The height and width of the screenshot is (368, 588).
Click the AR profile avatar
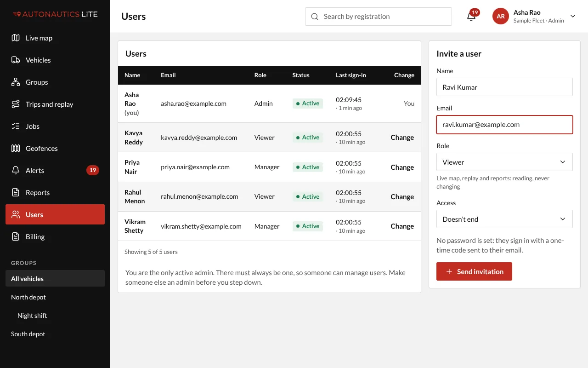point(501,16)
